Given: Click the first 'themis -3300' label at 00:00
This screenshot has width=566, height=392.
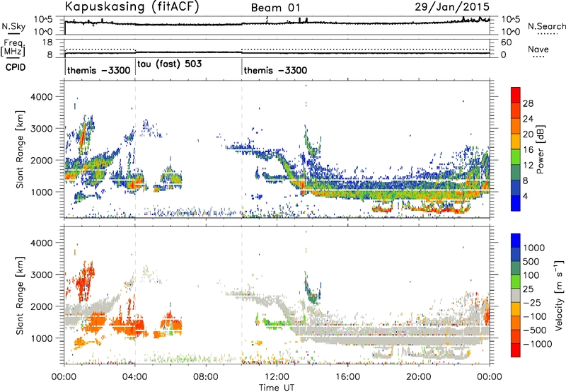Looking at the screenshot, I should (x=98, y=70).
